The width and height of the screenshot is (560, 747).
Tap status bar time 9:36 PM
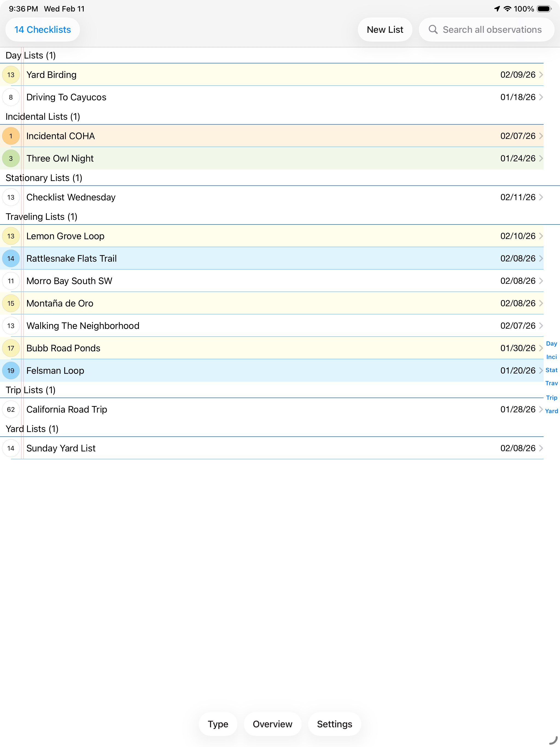[x=23, y=9]
